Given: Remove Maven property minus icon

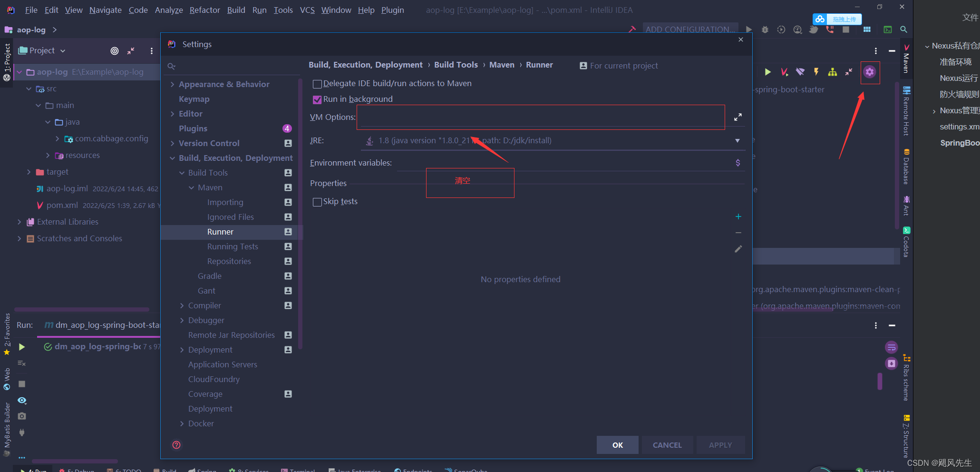Looking at the screenshot, I should tap(738, 233).
